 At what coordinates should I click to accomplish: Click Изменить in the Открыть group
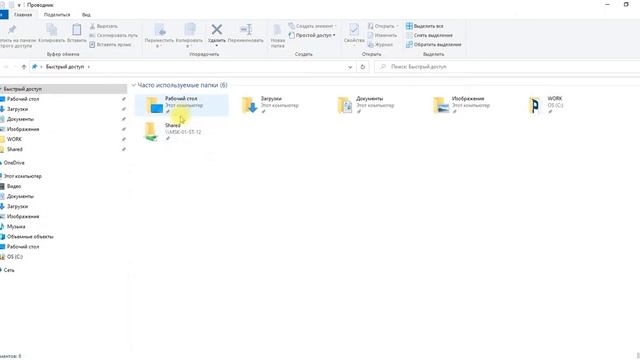tap(382, 36)
